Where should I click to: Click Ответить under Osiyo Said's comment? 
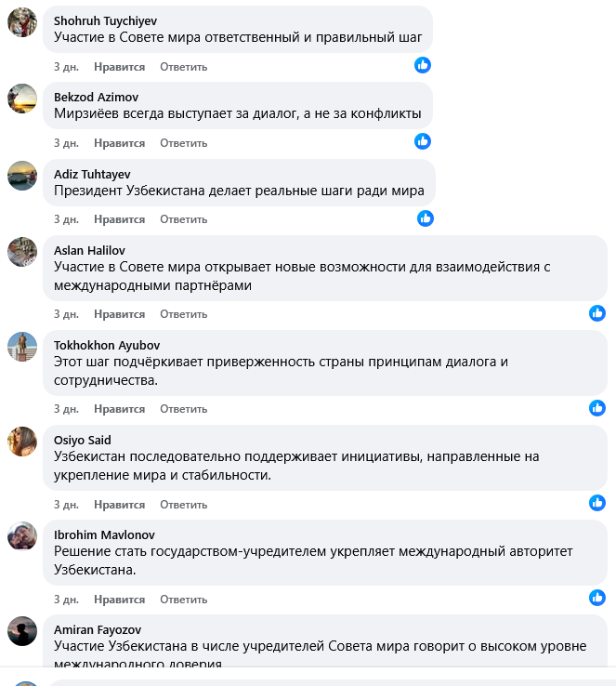183,504
